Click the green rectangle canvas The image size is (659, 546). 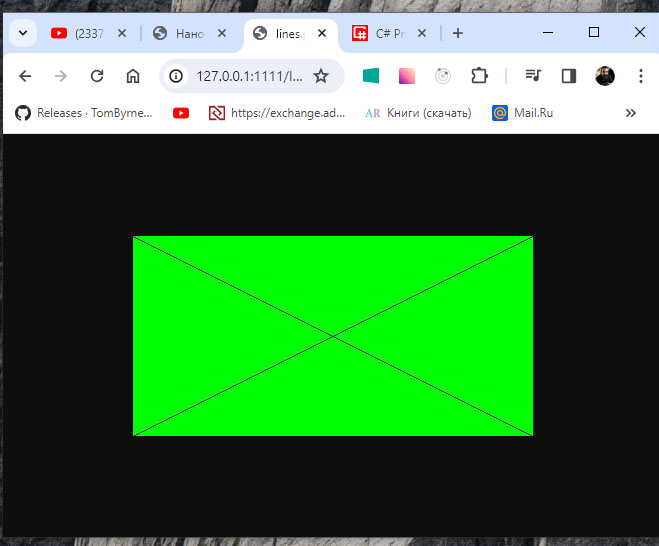pyautogui.click(x=333, y=336)
